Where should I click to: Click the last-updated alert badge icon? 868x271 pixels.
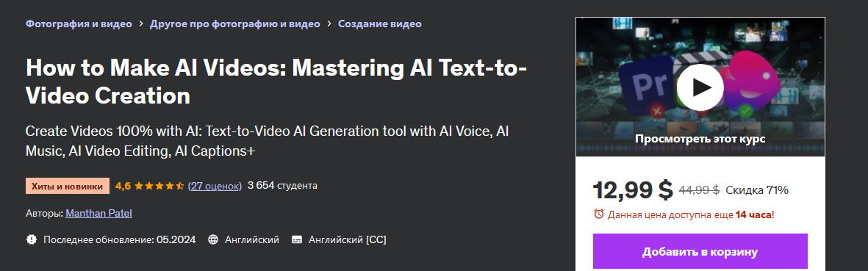pos(32,240)
